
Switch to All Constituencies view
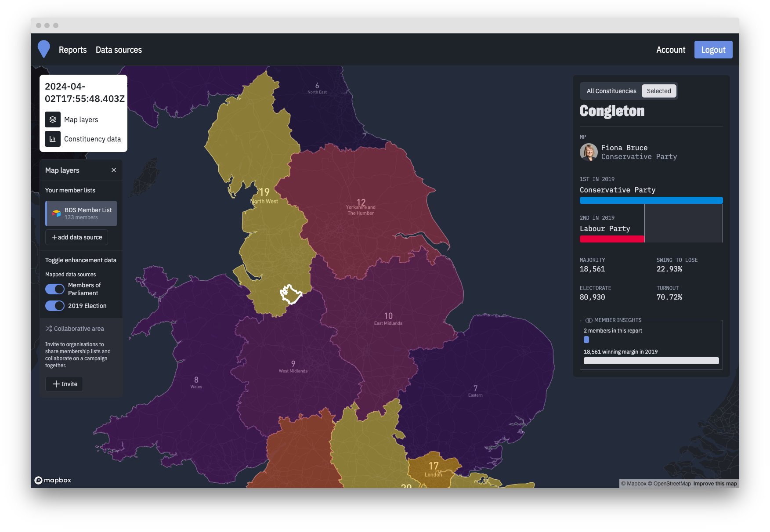(x=611, y=91)
